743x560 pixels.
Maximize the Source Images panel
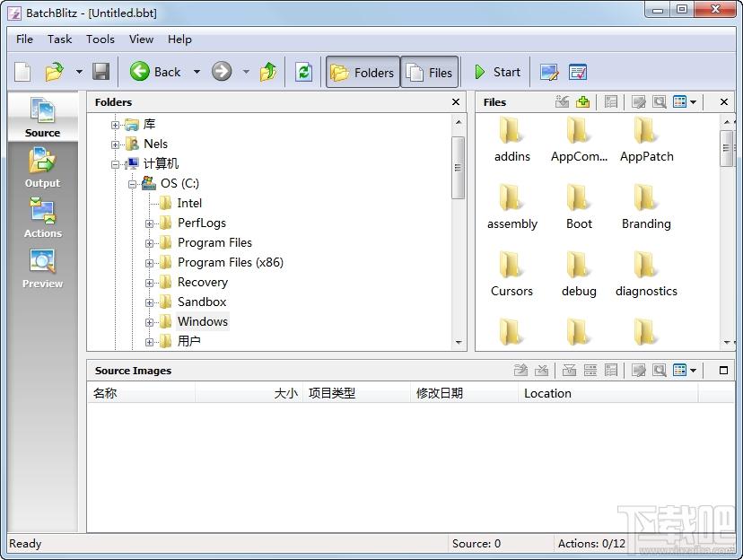[723, 371]
